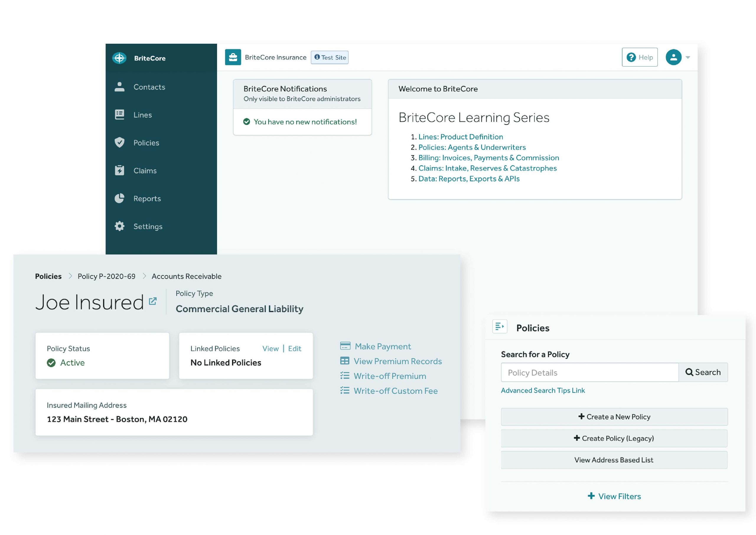Image resolution: width=756 pixels, height=535 pixels.
Task: Click the Settings gear icon
Action: pos(119,226)
